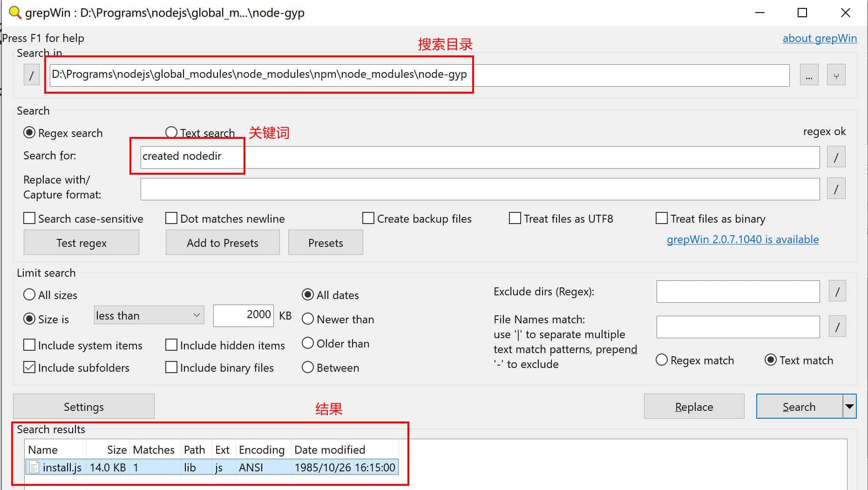
Task: Focus the size value field showing 2000
Action: 244,315
